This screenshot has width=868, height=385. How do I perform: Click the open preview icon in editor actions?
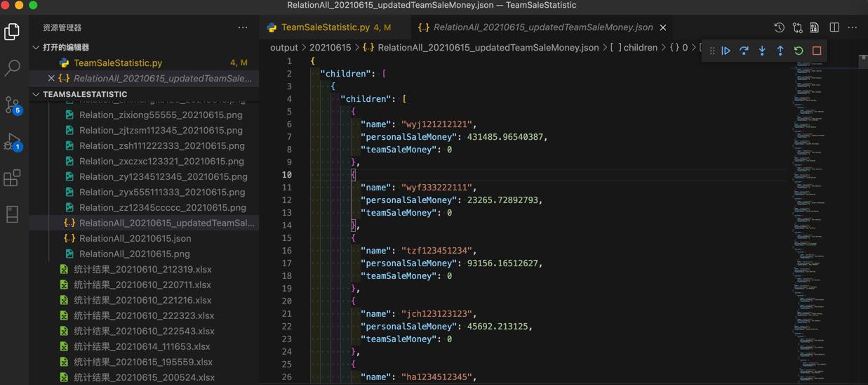coord(815,27)
